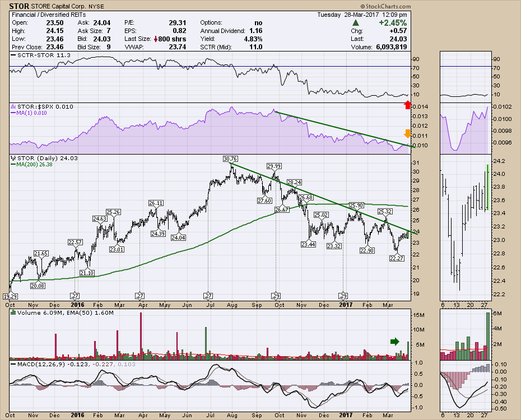Click the 22.27 low price label
This screenshot has height=420, width=521.
pyautogui.click(x=397, y=258)
